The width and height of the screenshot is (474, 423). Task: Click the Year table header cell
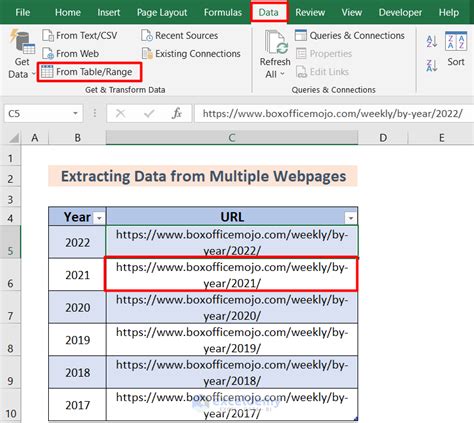[x=77, y=217]
